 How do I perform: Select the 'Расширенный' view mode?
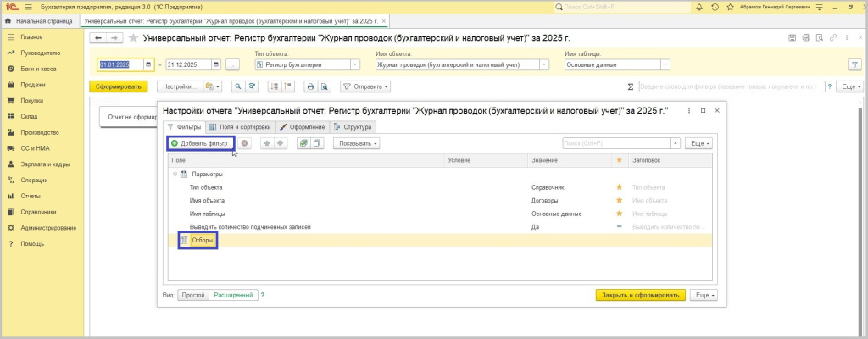(233, 295)
